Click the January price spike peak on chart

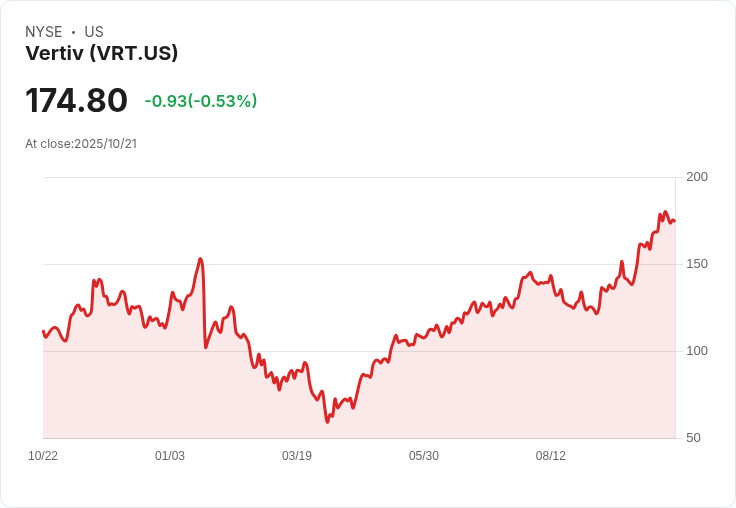201,259
